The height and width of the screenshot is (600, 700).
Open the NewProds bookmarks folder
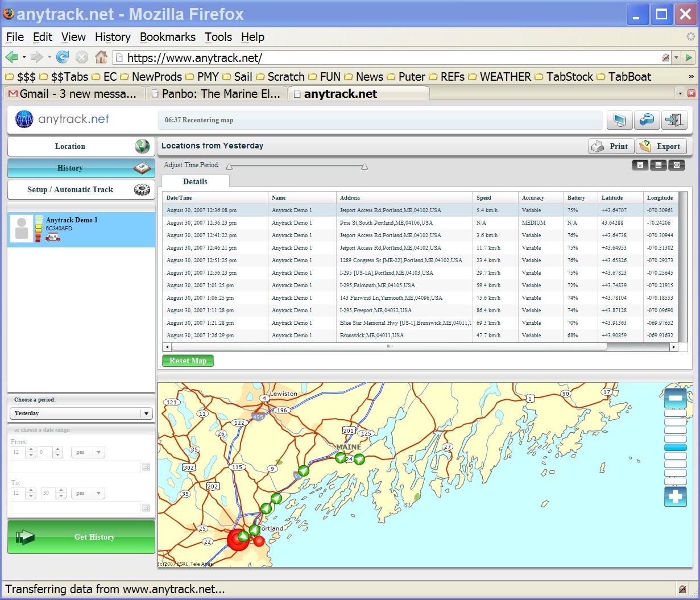tap(151, 77)
